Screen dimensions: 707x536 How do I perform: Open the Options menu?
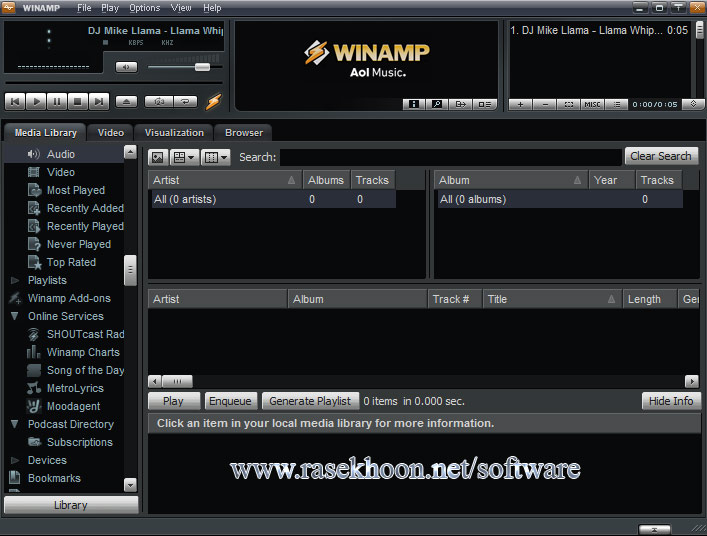(144, 8)
